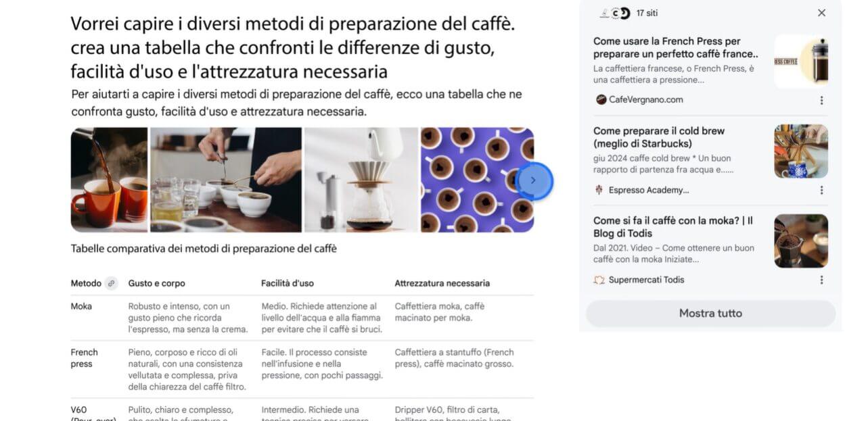Open the French Press article link
The width and height of the screenshot is (868, 421).
coord(675,47)
